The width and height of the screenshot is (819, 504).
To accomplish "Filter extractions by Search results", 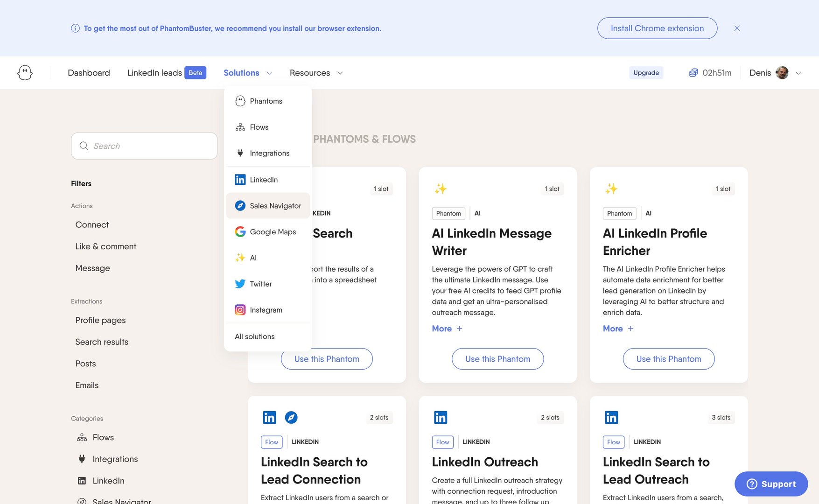I will (102, 342).
